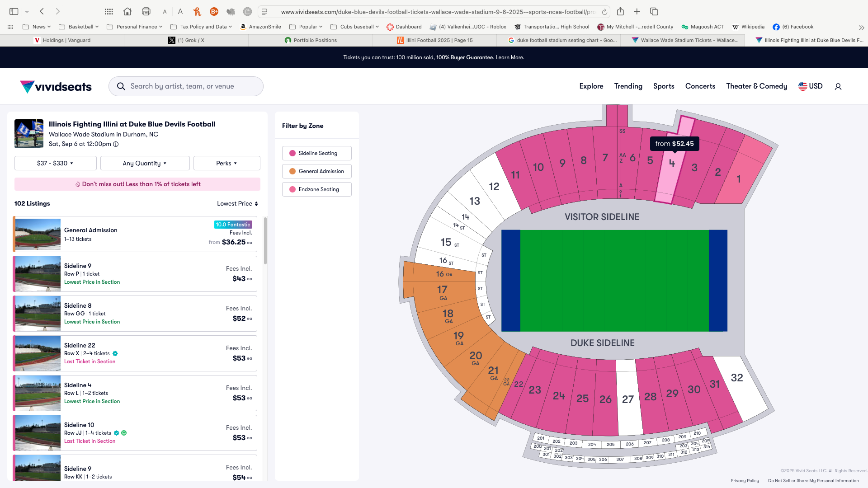868x488 pixels.
Task: Select orange GA section 18 on the map
Action: tap(448, 315)
